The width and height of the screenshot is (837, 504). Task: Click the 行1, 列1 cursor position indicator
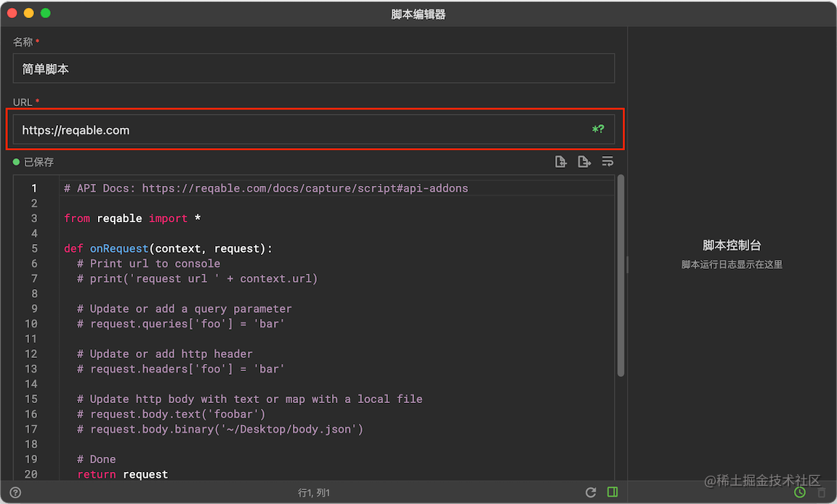coord(313,492)
